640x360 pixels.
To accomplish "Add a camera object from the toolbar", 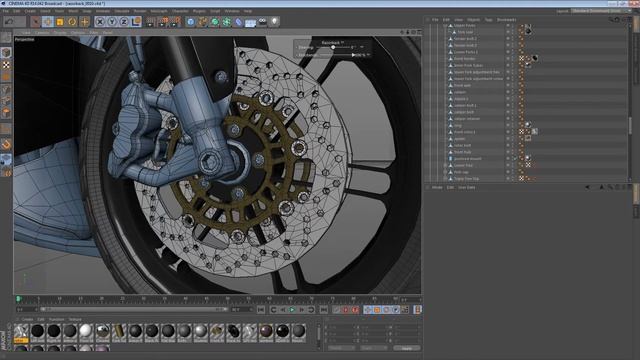I will coord(262,21).
